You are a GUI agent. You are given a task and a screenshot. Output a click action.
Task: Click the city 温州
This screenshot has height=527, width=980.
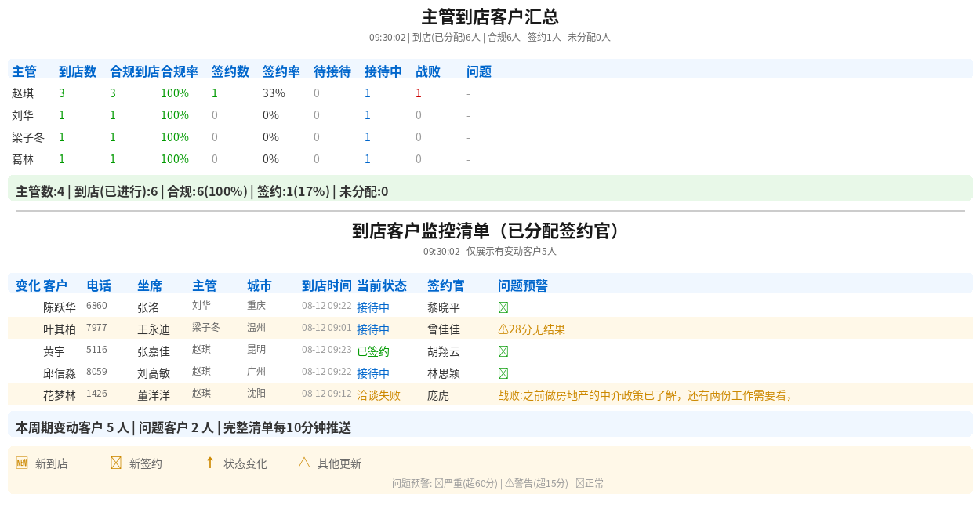[256, 328]
